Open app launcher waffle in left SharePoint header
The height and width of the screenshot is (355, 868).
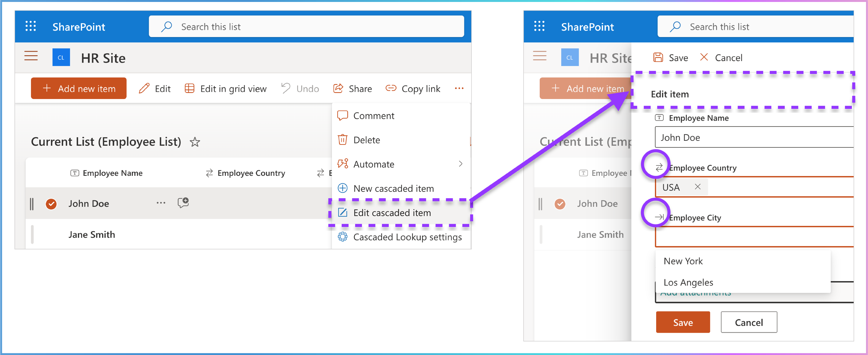[31, 26]
